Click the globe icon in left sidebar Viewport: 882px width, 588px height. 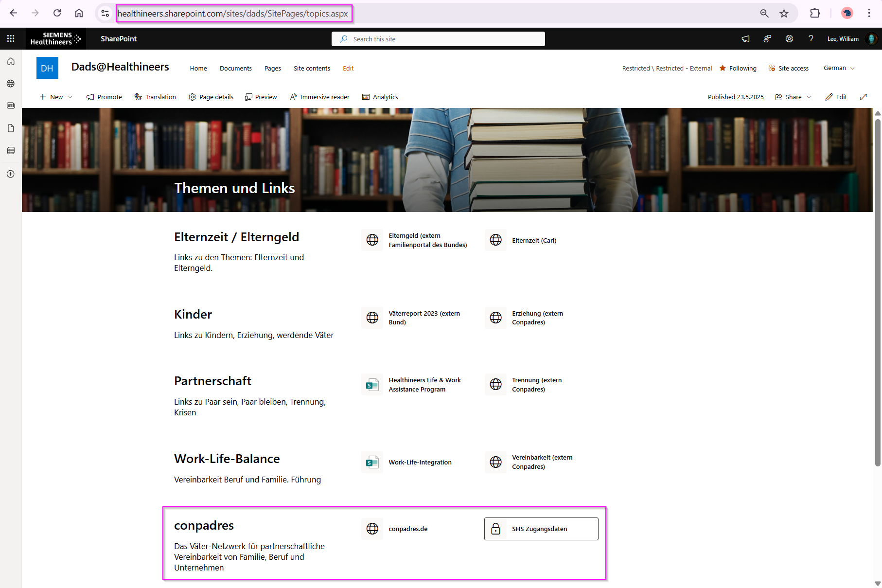click(x=11, y=84)
